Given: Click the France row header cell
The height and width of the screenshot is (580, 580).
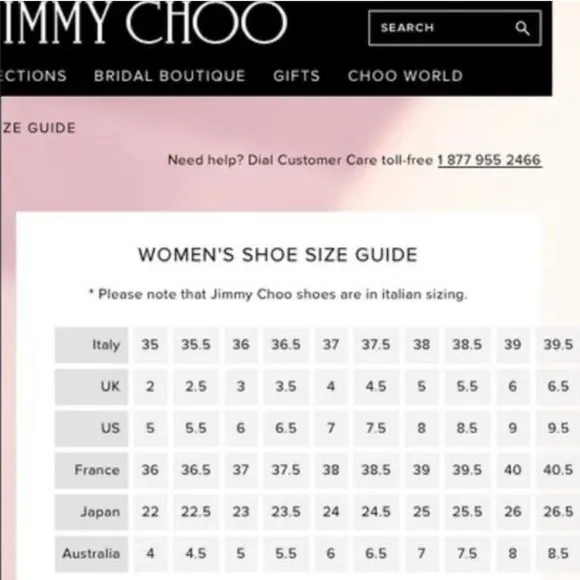Looking at the screenshot, I should pos(91,470).
